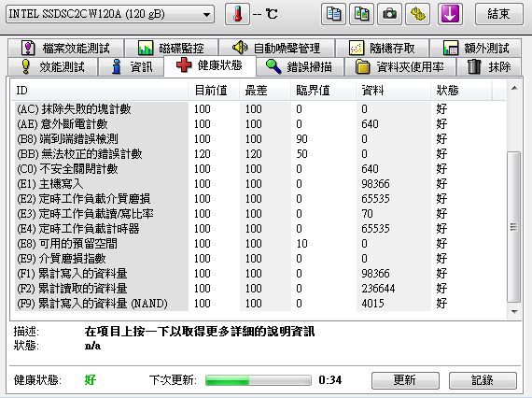The width and height of the screenshot is (532, 398).
Task: Switch to the 檔案效能測試 tab
Action: 66,48
